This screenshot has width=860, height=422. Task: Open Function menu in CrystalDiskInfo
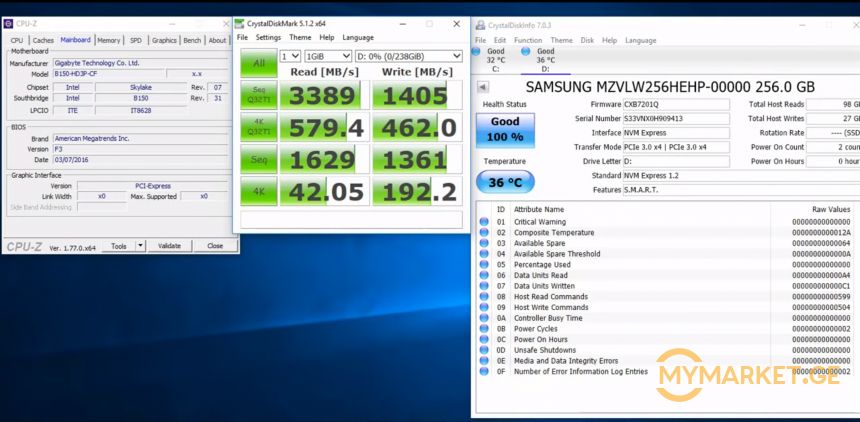tap(528, 41)
